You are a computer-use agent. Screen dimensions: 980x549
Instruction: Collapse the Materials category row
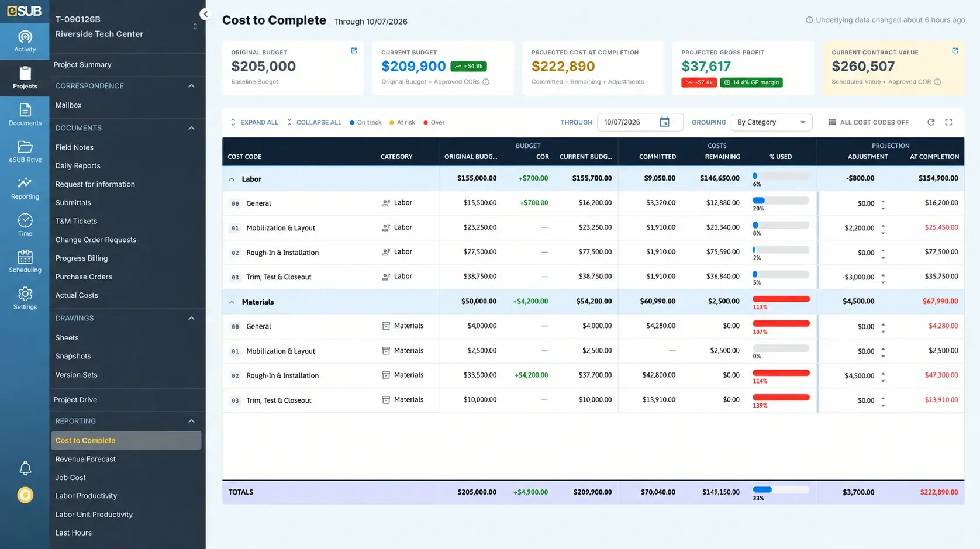coord(232,302)
